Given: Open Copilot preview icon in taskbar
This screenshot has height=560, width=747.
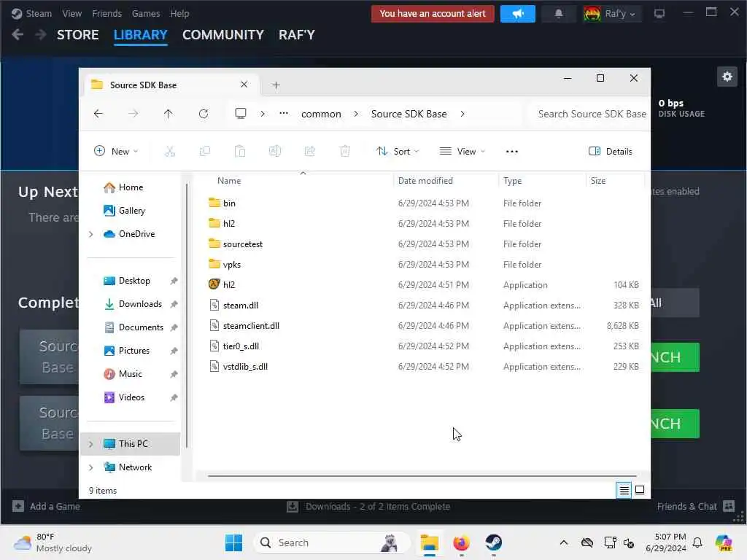Looking at the screenshot, I should coord(724,542).
